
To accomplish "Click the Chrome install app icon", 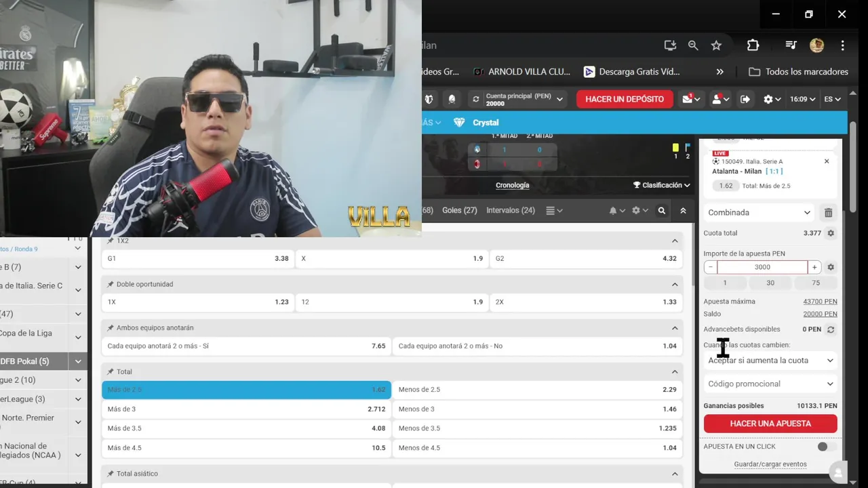I will [670, 45].
